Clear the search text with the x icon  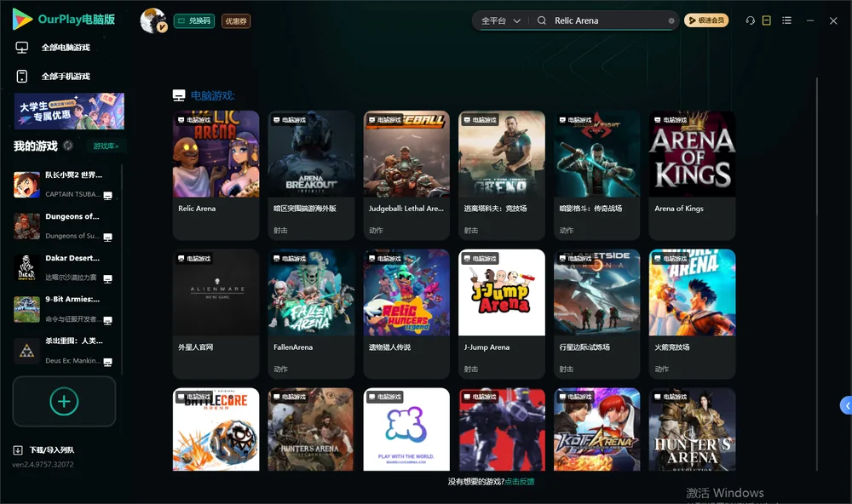(671, 20)
